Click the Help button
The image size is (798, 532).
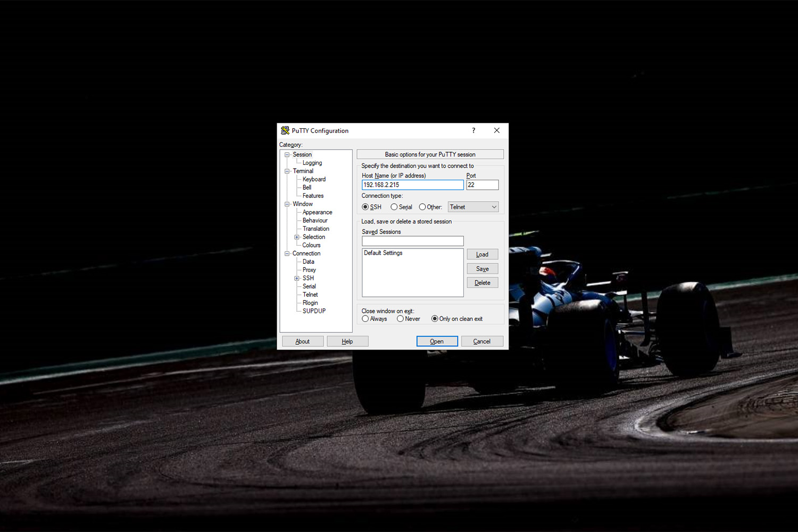click(347, 342)
